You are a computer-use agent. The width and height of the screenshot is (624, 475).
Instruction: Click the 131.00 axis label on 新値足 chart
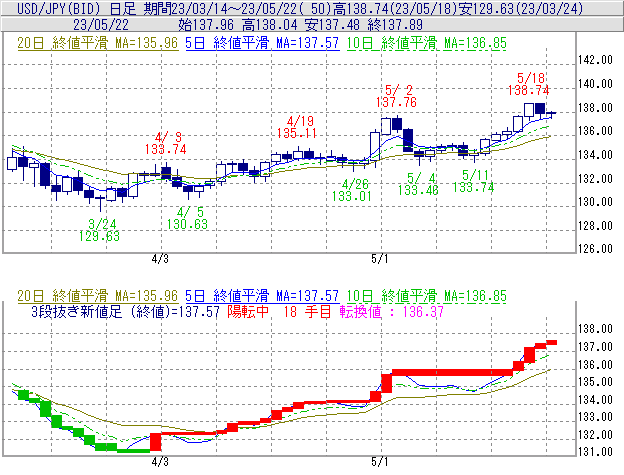click(595, 452)
